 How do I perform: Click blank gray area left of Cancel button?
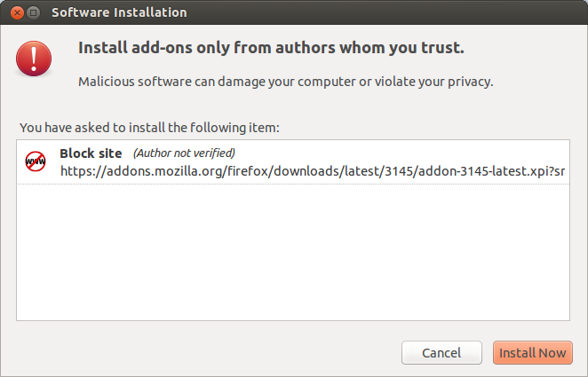pos(206,353)
